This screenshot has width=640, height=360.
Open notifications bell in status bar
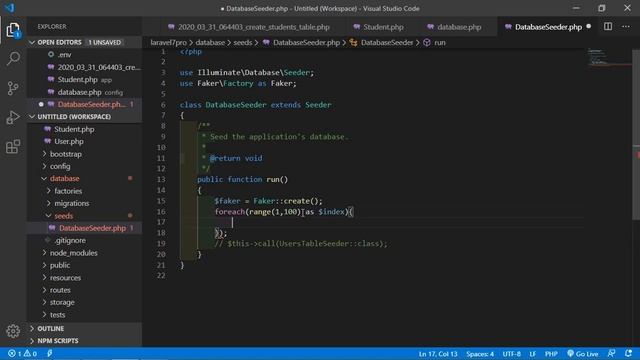[x=629, y=353]
